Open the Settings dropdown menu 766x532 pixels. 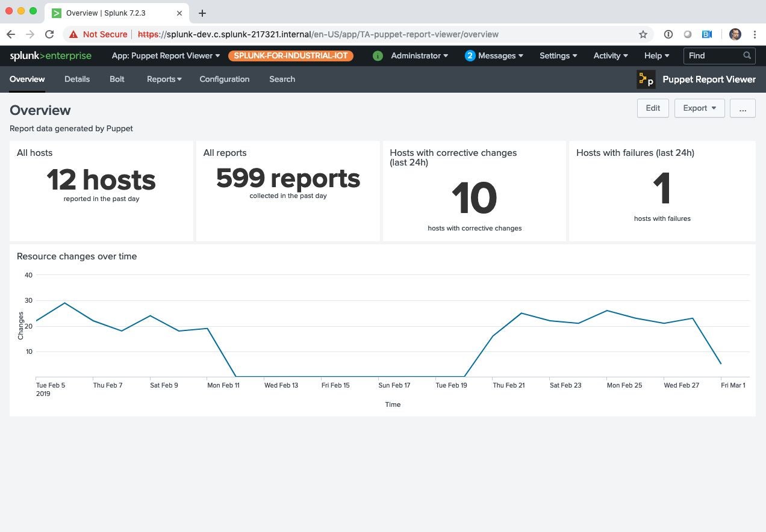coord(558,55)
